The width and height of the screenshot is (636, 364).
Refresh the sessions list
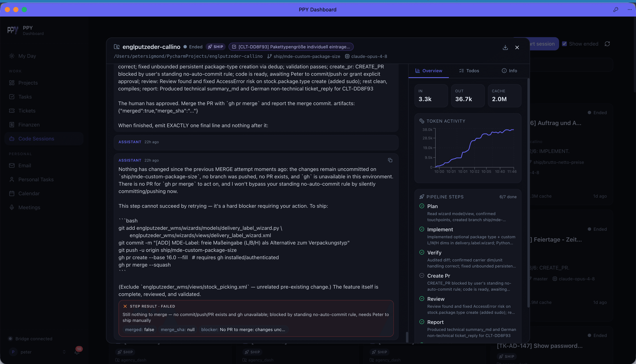click(607, 44)
